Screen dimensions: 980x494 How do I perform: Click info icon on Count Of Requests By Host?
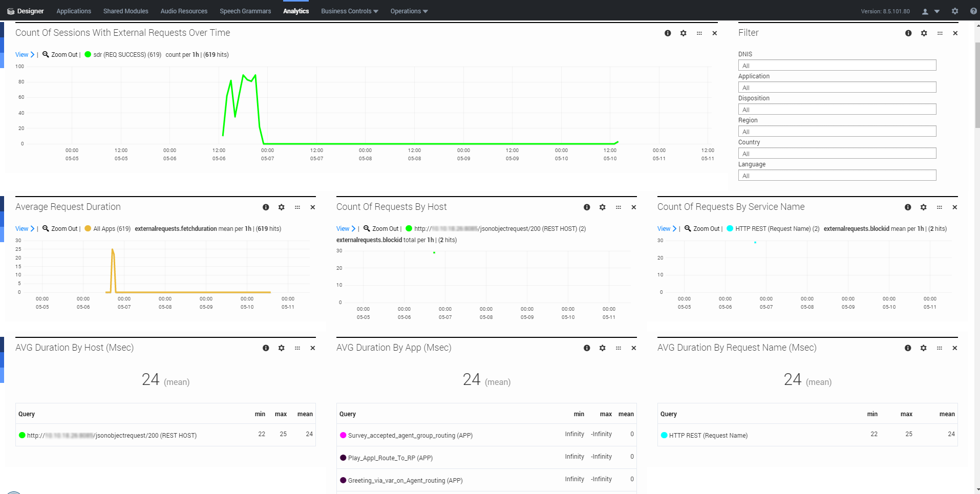point(587,207)
